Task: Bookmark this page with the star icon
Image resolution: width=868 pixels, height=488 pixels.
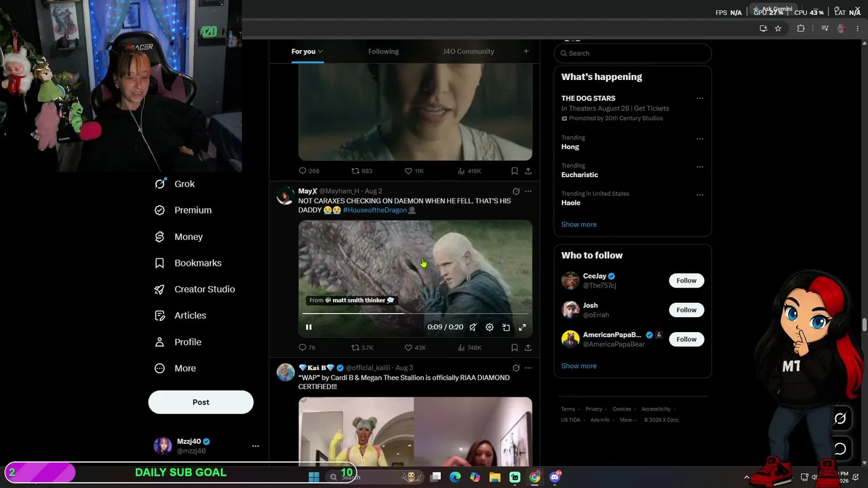Action: (778, 28)
